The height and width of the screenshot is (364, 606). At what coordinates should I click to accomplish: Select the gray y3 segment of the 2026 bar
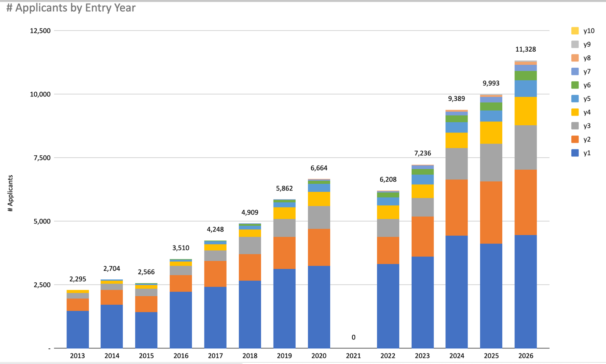[x=526, y=148]
